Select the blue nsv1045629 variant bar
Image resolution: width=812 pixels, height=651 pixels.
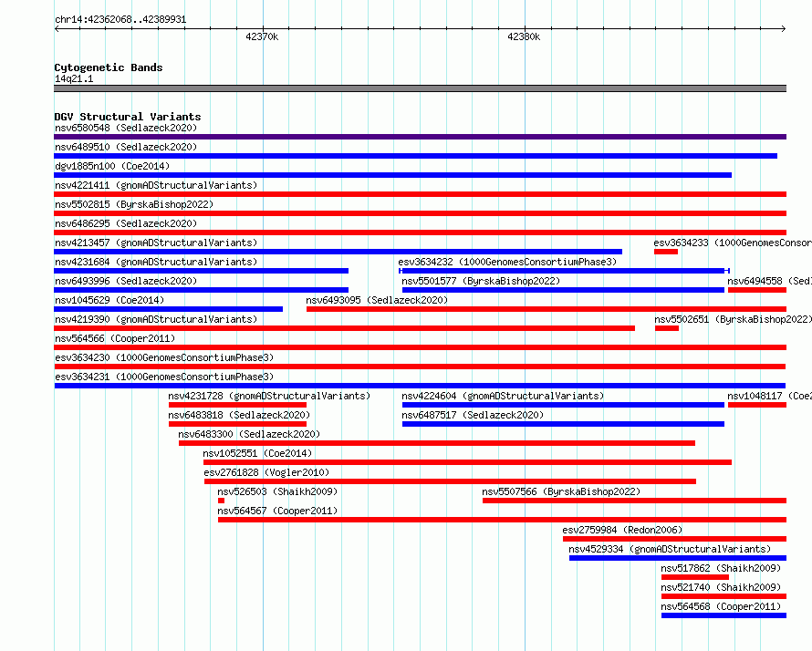click(168, 309)
